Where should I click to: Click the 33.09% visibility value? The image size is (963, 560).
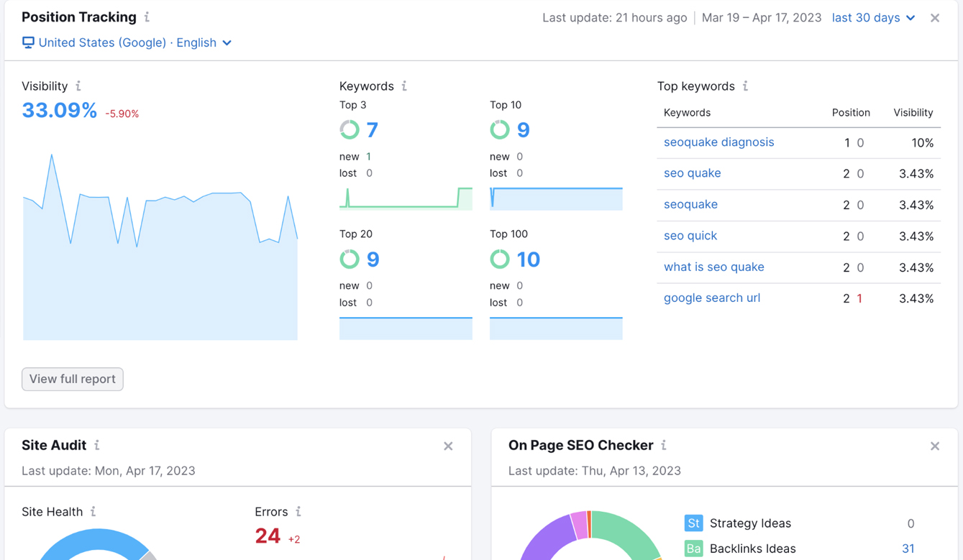coord(59,110)
